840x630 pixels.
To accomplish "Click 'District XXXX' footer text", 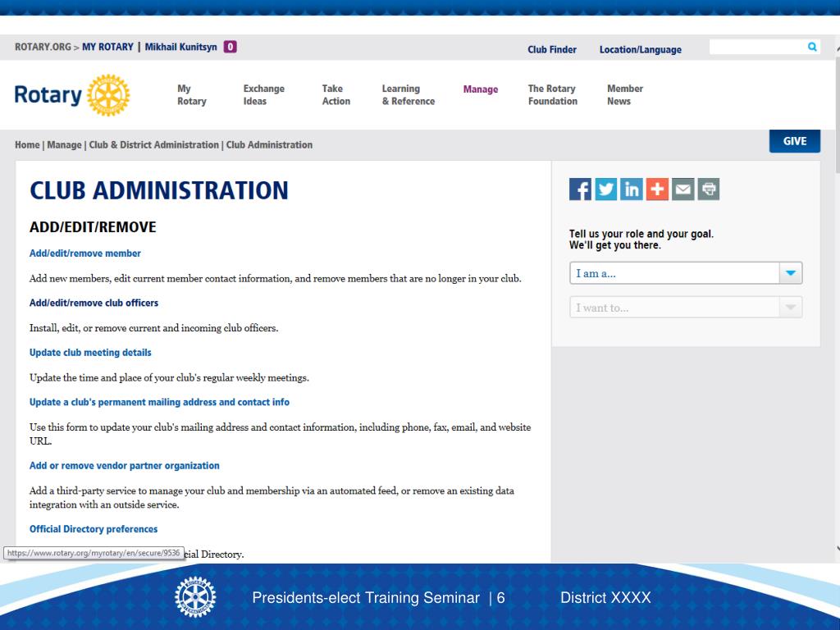I will (x=605, y=598).
